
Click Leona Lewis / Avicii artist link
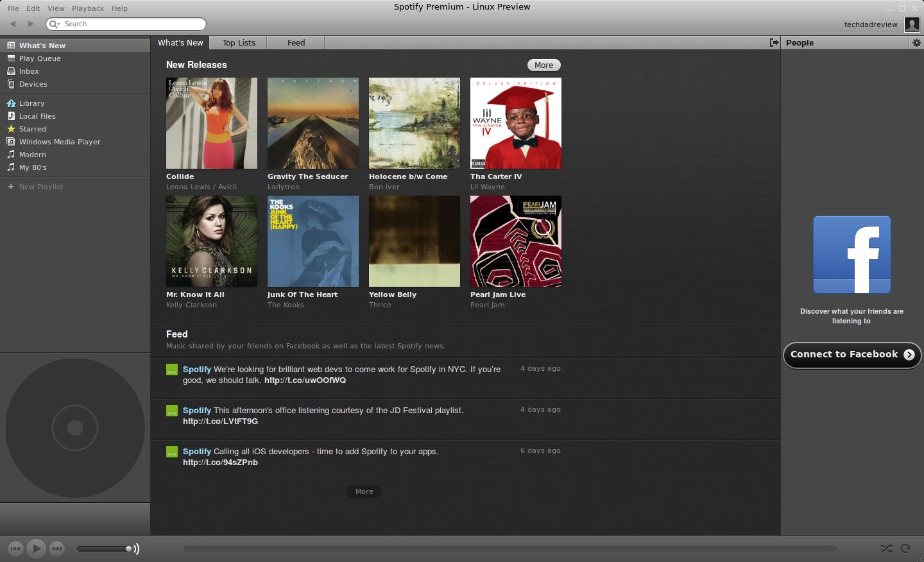pyautogui.click(x=201, y=187)
